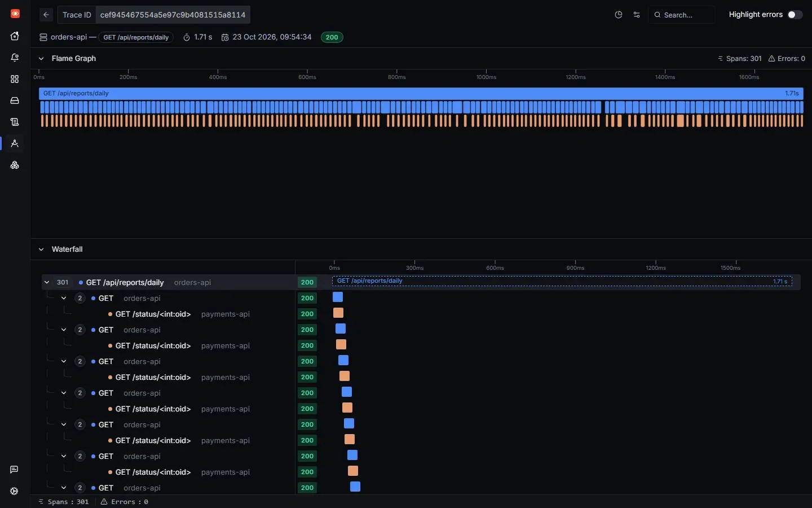Click Spans : 301 in bottom status bar

[64, 502]
